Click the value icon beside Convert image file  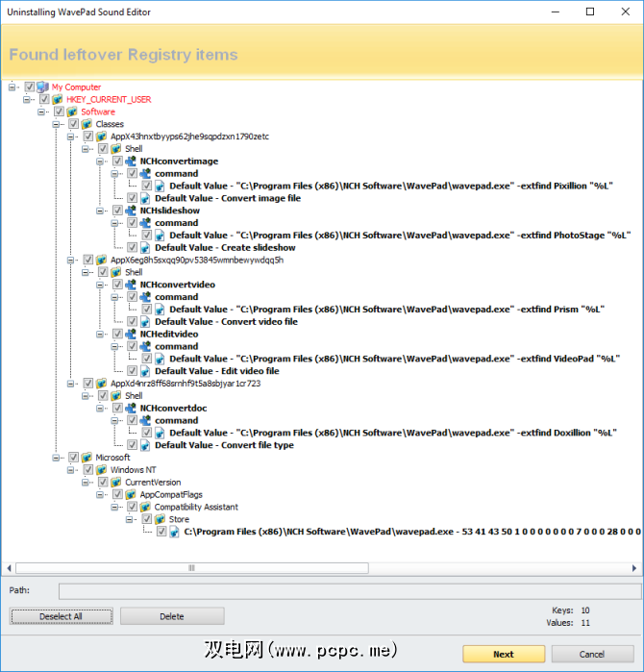pos(145,198)
